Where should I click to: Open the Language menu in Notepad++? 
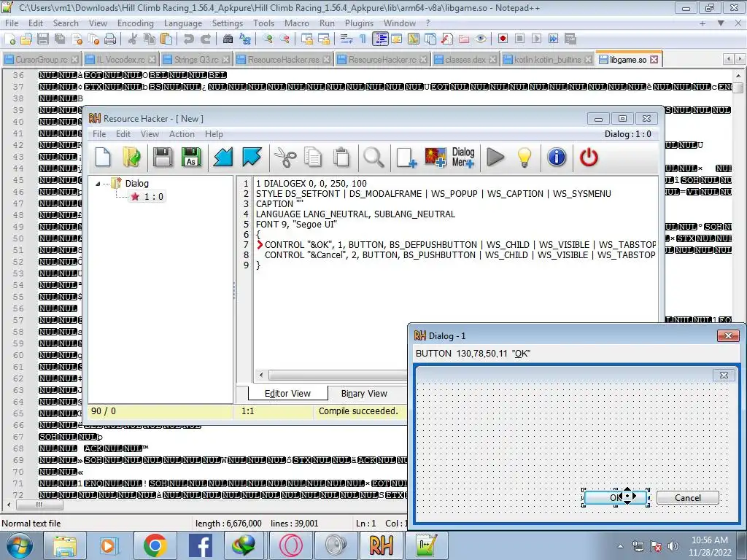tap(183, 23)
